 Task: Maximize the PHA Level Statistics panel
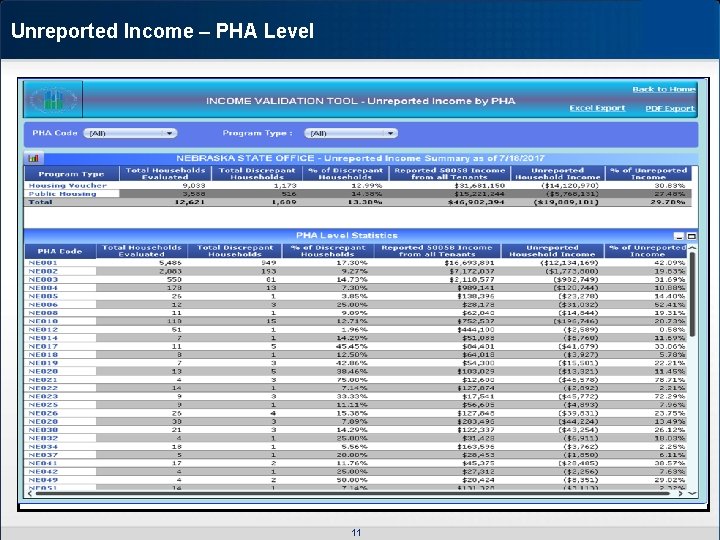click(691, 236)
